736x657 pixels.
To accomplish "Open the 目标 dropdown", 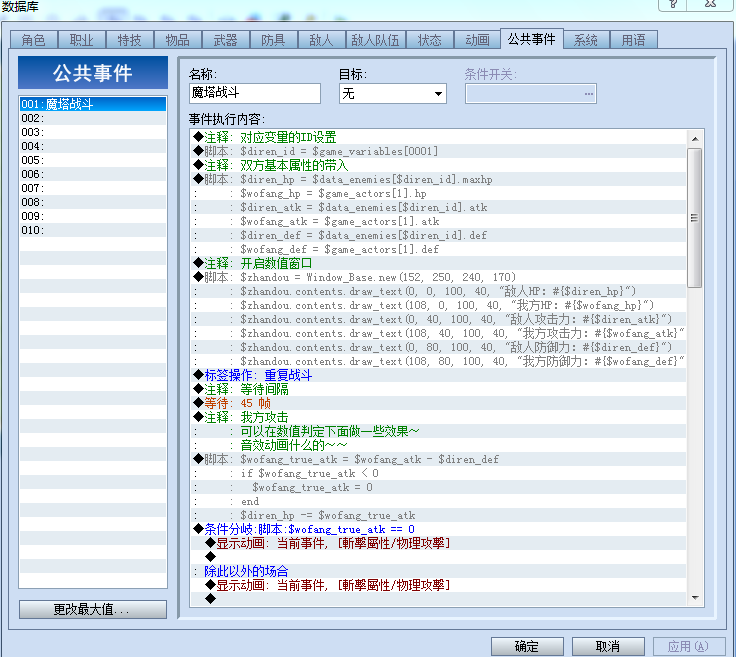I will tap(392, 93).
